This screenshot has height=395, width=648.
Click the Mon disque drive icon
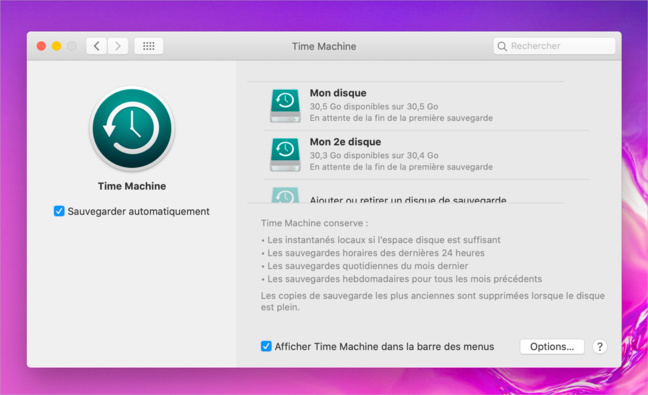[x=285, y=106]
